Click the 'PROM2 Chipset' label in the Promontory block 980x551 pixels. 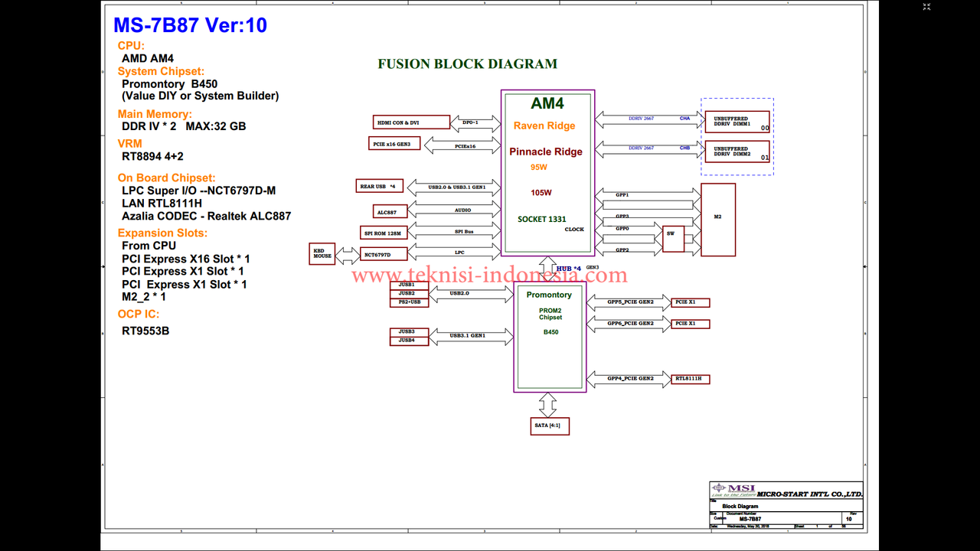coord(550,314)
